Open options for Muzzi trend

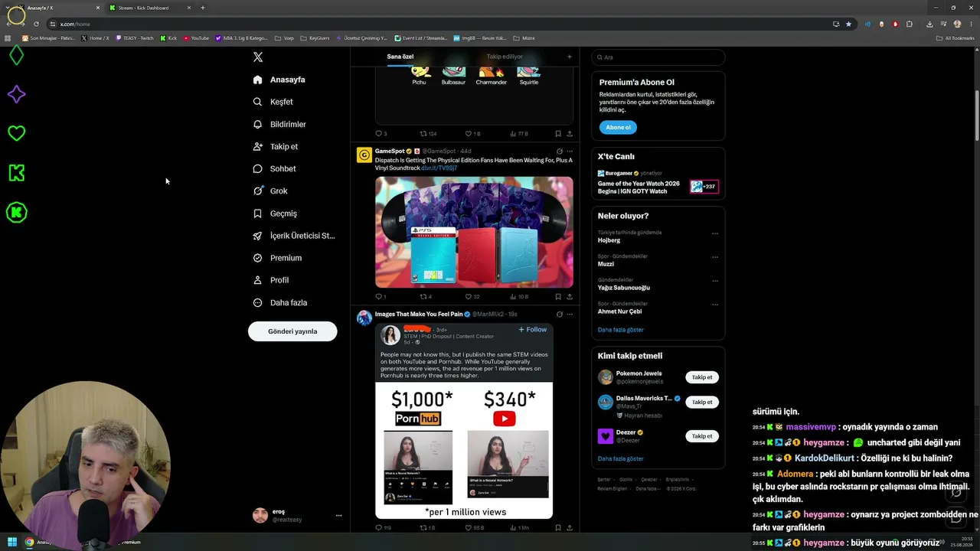[715, 257]
